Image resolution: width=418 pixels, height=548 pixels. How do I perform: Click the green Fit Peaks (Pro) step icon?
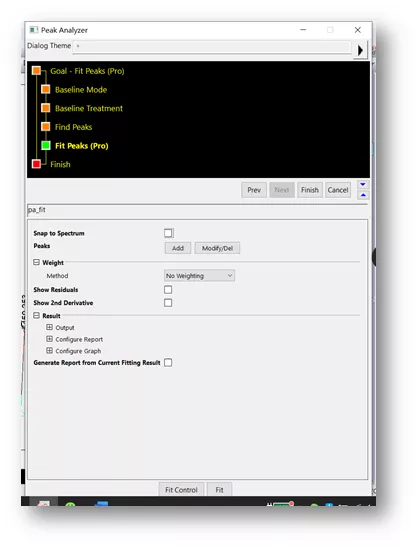[x=45, y=145]
